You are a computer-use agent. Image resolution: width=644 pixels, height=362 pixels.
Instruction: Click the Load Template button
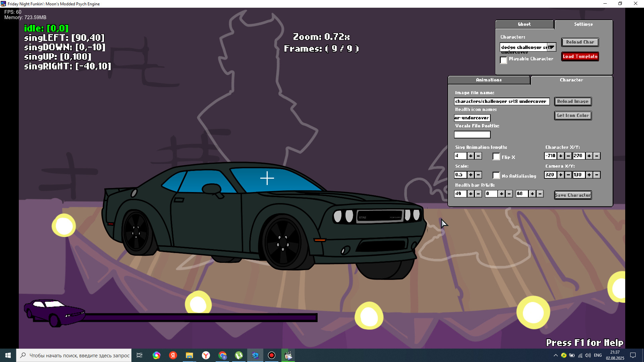click(580, 56)
